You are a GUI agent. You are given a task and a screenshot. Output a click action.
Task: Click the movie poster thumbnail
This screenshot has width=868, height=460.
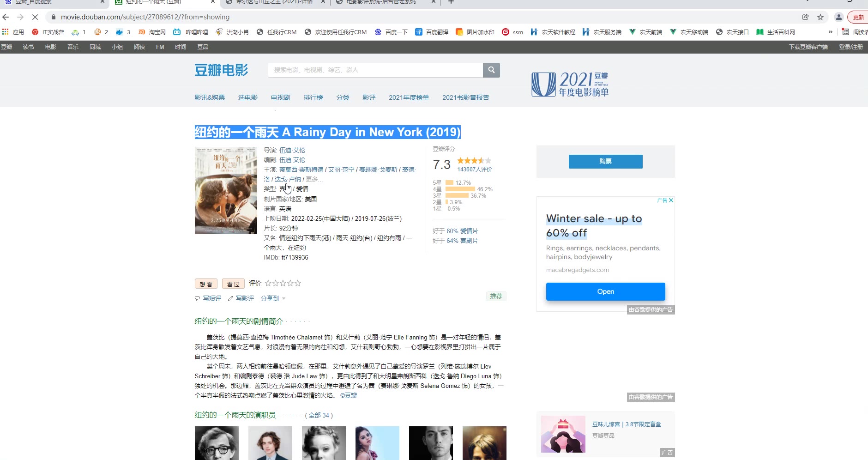tap(226, 190)
